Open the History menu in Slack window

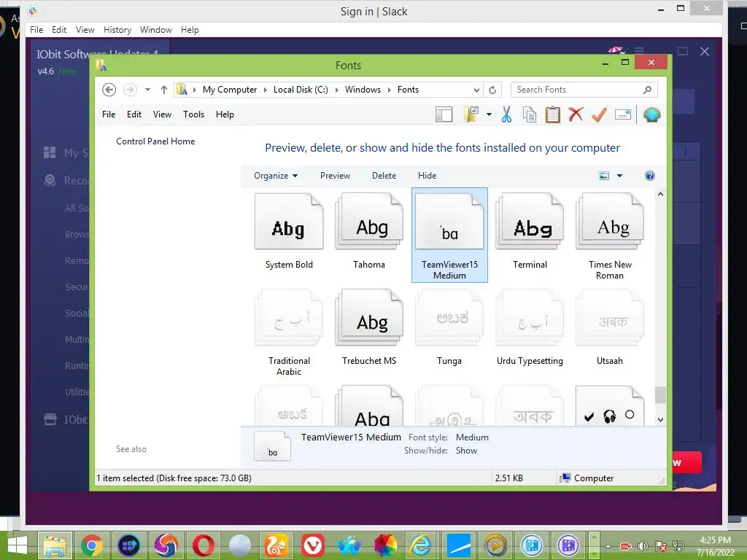click(x=117, y=29)
